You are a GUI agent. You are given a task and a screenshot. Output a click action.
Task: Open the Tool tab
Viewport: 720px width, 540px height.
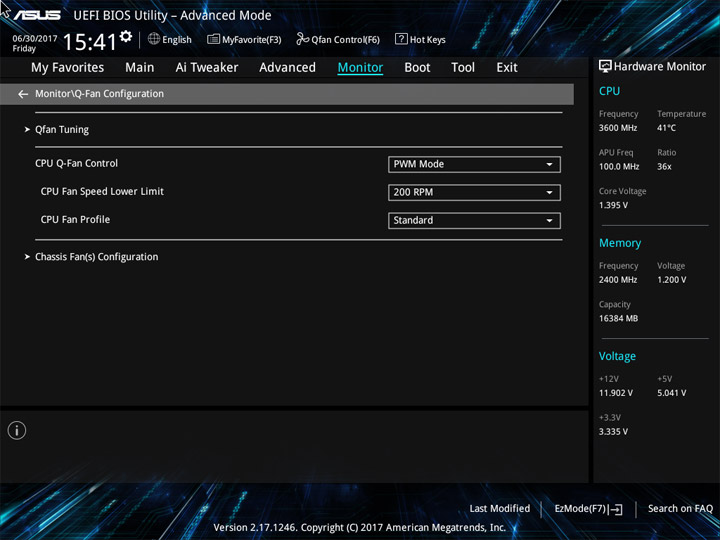pyautogui.click(x=463, y=68)
